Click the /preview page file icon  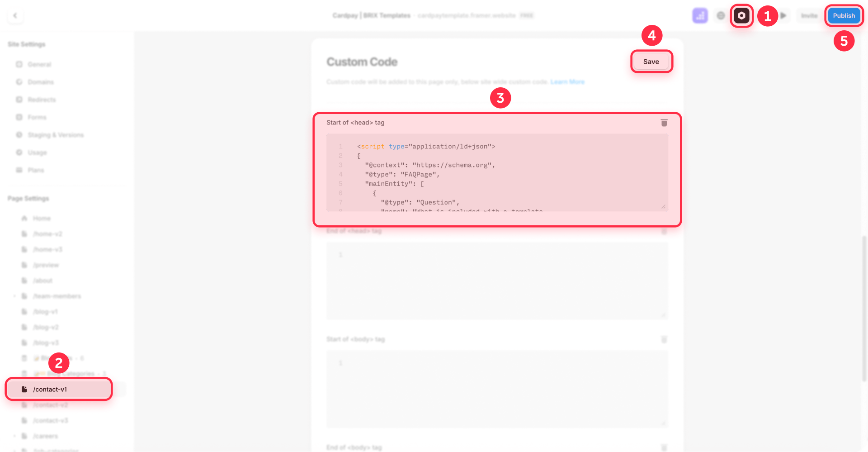pos(24,265)
